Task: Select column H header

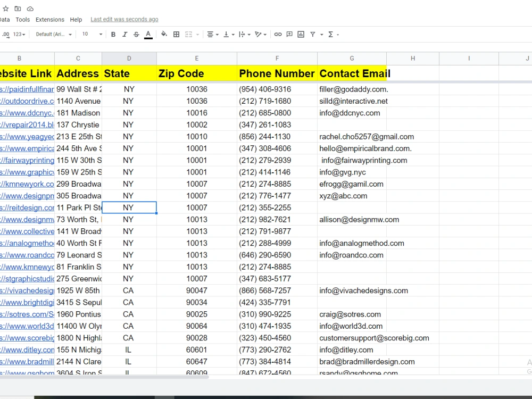Action: [x=413, y=59]
